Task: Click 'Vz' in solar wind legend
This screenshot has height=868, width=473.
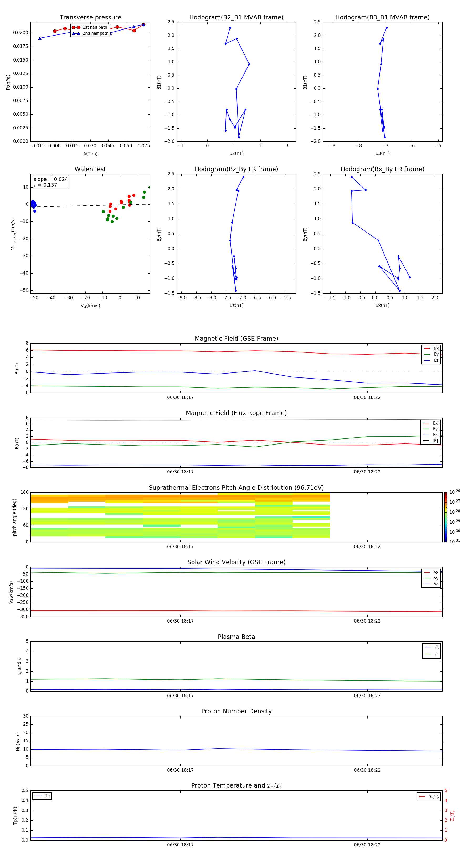Action: pyautogui.click(x=431, y=584)
